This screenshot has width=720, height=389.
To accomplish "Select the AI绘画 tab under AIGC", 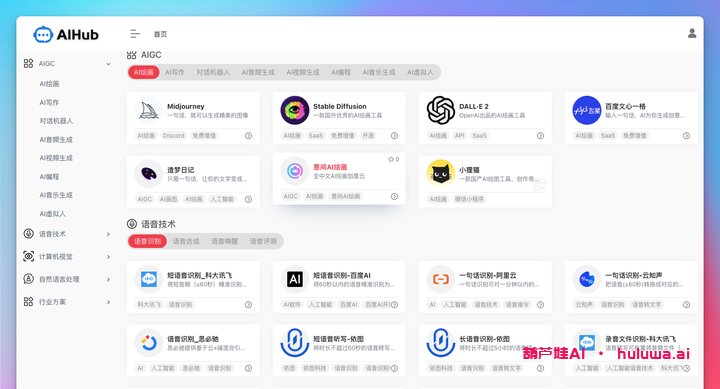I will 144,72.
